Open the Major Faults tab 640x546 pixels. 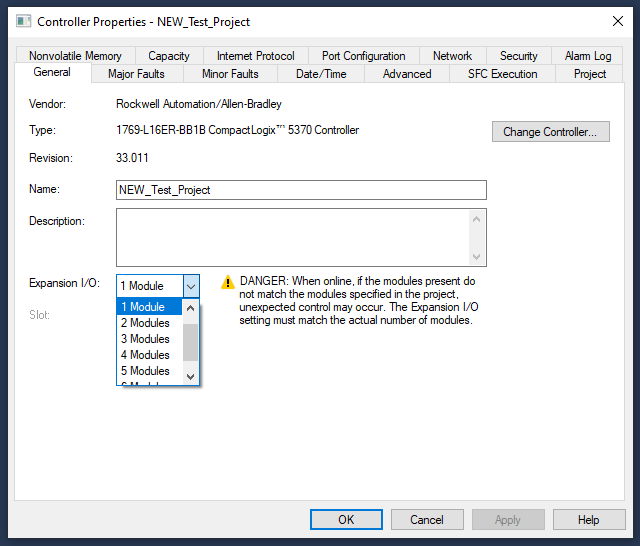(x=136, y=74)
